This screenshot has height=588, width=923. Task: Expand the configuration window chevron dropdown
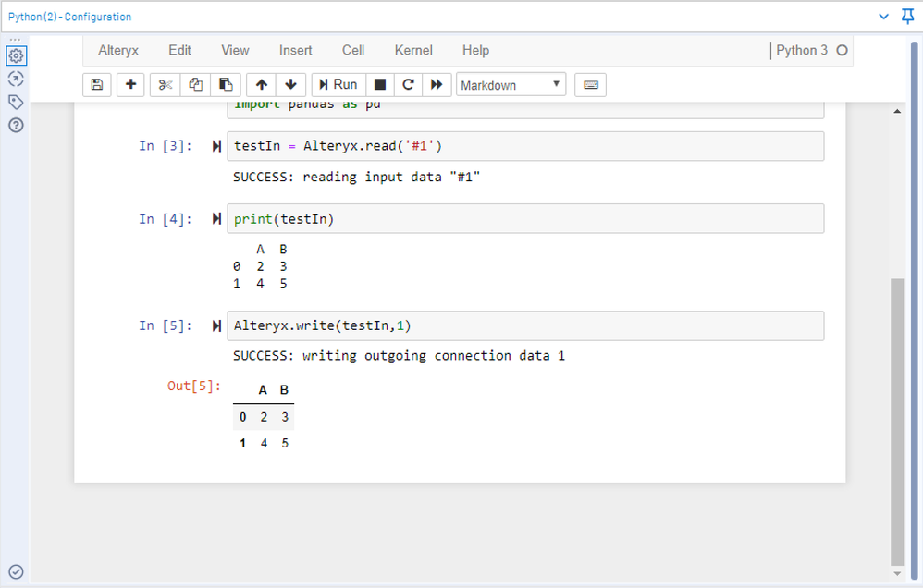pos(883,17)
